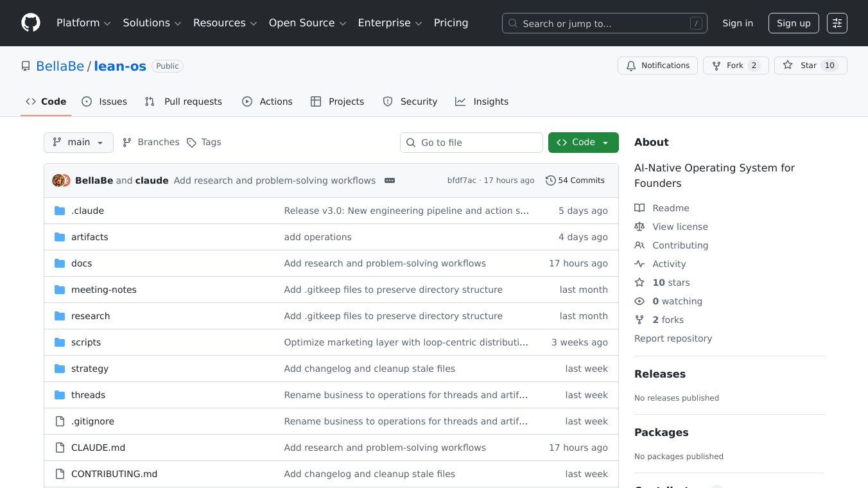Screen dimensions: 868x488
Task: Open the Tags icon link
Action: click(191, 143)
